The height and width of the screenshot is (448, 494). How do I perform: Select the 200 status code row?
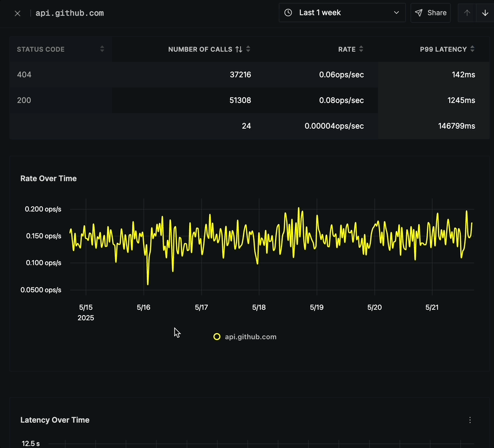249,100
